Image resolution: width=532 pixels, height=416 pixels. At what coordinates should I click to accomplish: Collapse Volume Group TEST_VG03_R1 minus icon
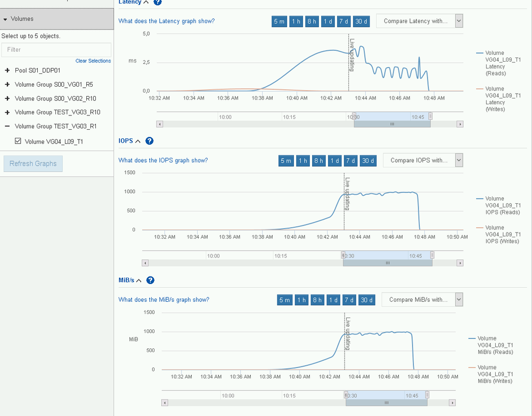[x=7, y=126]
